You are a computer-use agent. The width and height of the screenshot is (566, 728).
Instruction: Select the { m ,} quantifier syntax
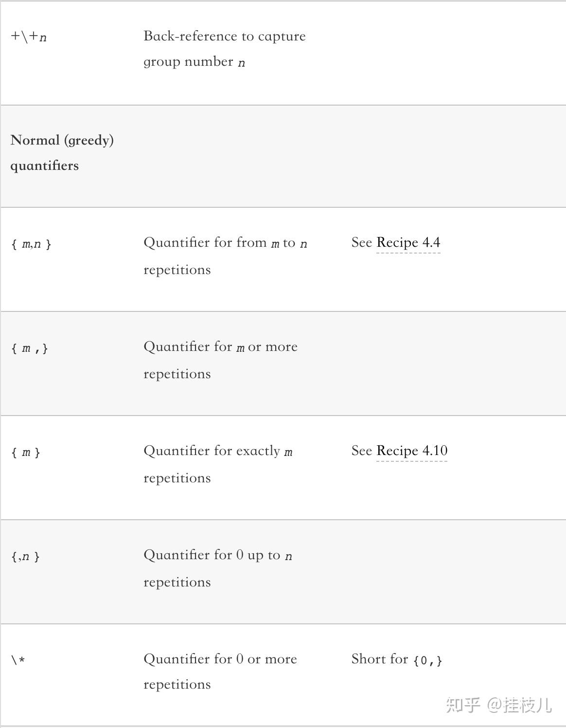(x=30, y=348)
